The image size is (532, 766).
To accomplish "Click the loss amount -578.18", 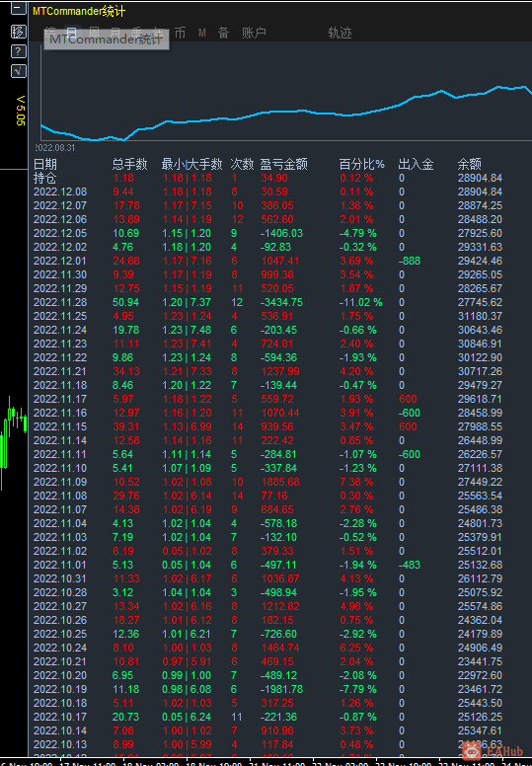I will coord(278,523).
